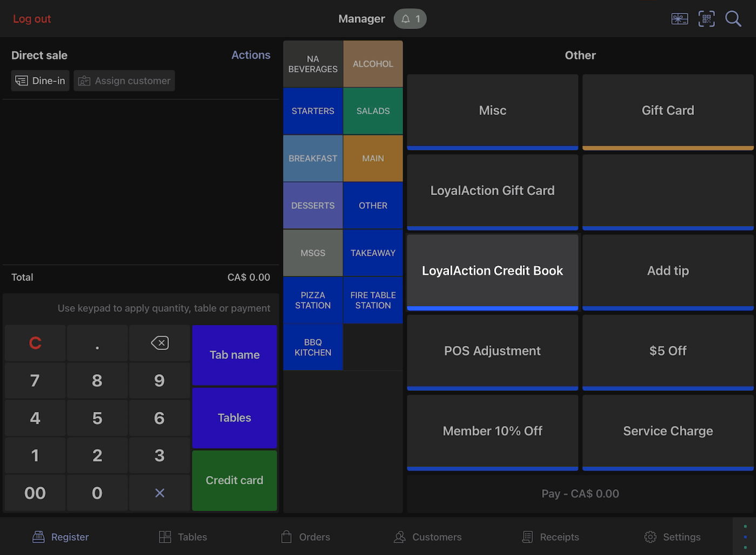Tap keypad digit 3
Screen dimensions: 756x555
(159, 456)
